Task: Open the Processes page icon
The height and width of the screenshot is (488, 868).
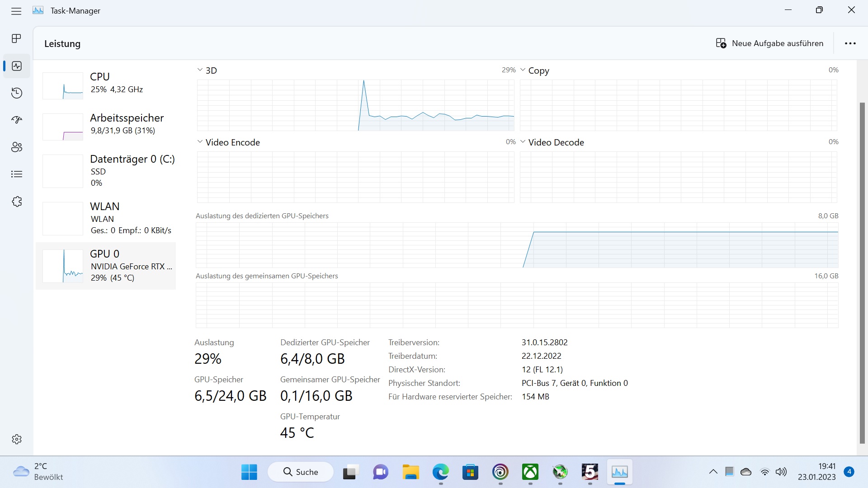Action: pyautogui.click(x=16, y=38)
